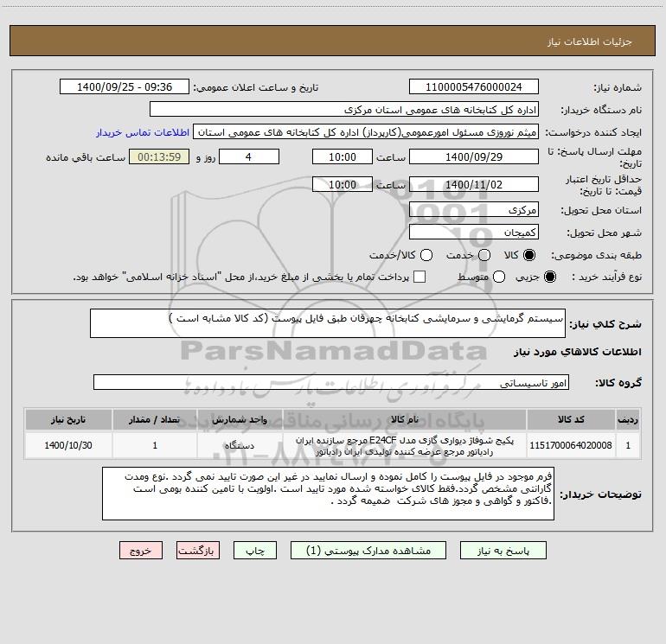666x644 pixels.
Task: Click the شماره نیاز field 1100005476000024
Action: [x=474, y=87]
